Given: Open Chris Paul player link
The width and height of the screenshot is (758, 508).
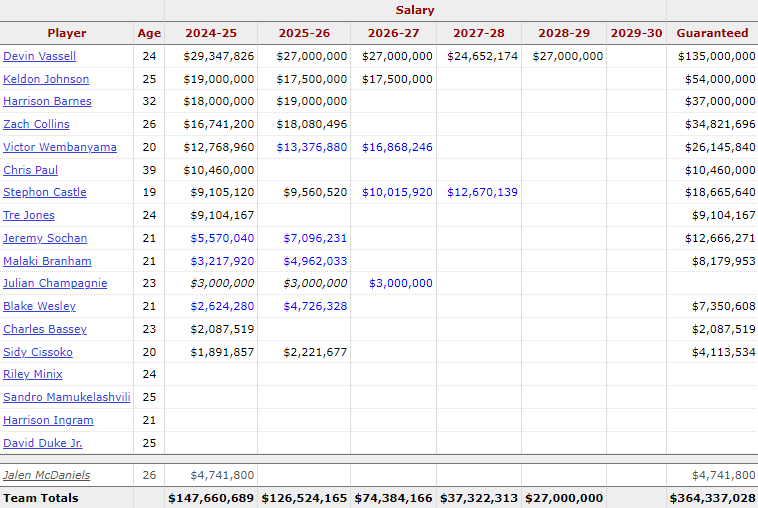Looking at the screenshot, I should pos(30,170).
